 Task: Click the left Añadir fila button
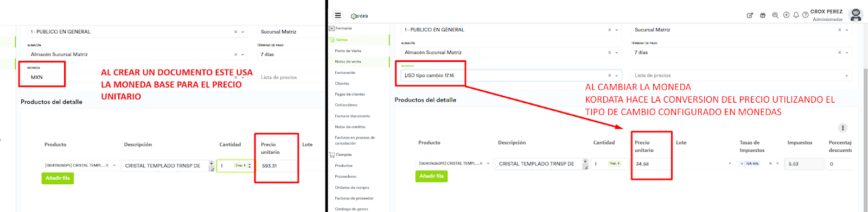click(x=58, y=178)
